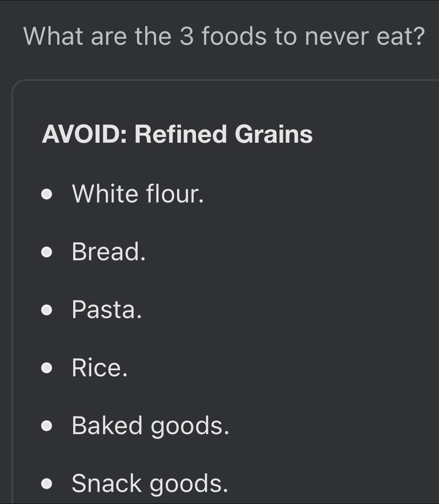
Task: Select the bullet point before Pasta
Action: click(47, 311)
